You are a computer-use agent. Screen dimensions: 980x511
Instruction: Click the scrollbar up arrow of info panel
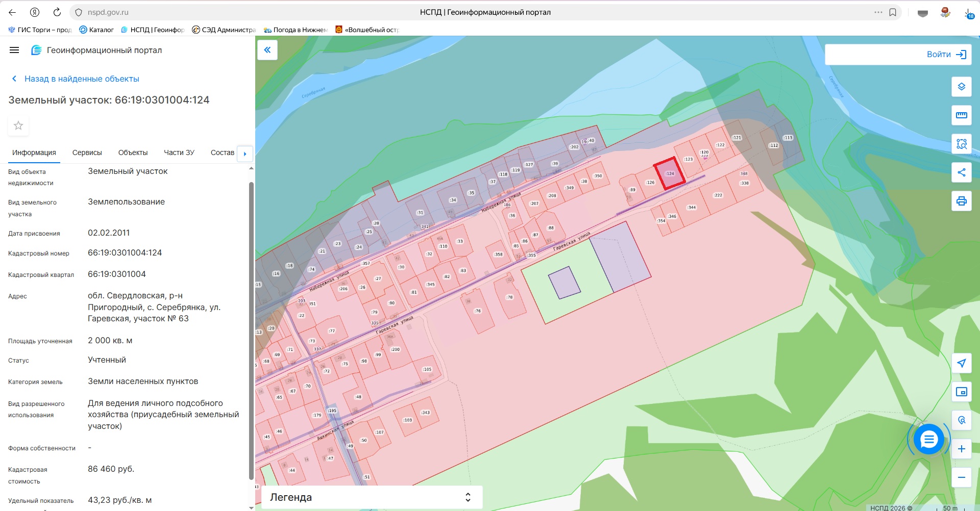pos(251,168)
